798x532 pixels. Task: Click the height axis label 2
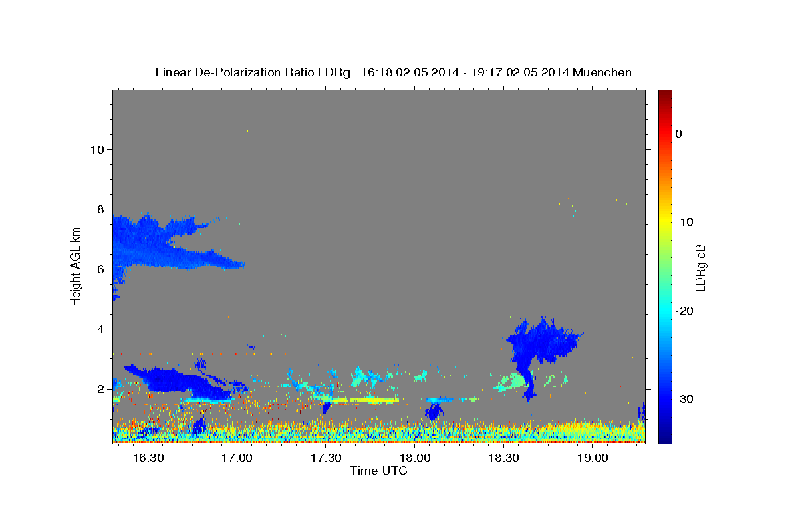click(100, 388)
